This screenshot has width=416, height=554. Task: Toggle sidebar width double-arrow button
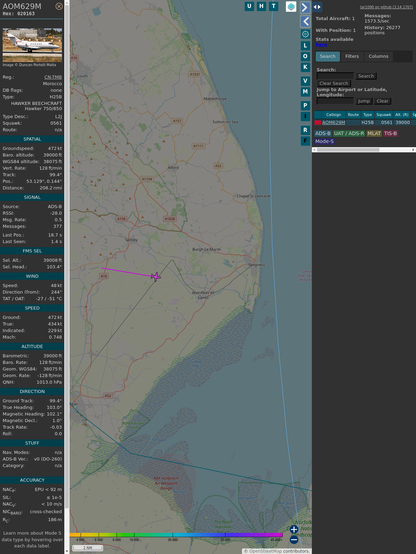317,7
